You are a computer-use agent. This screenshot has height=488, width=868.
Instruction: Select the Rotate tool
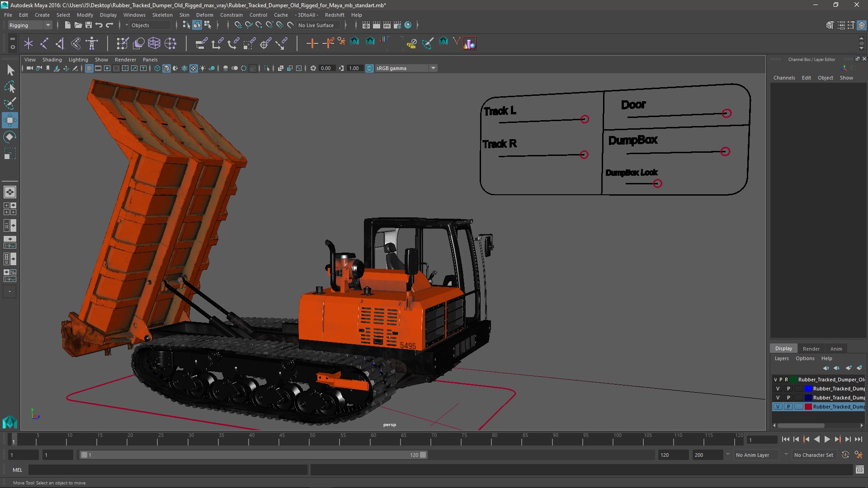(10, 137)
